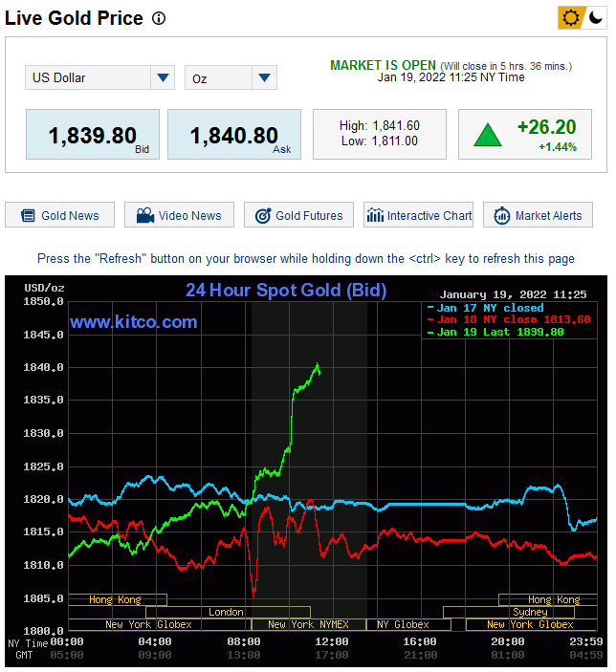Click the Oz dropdown arrow

click(x=264, y=77)
